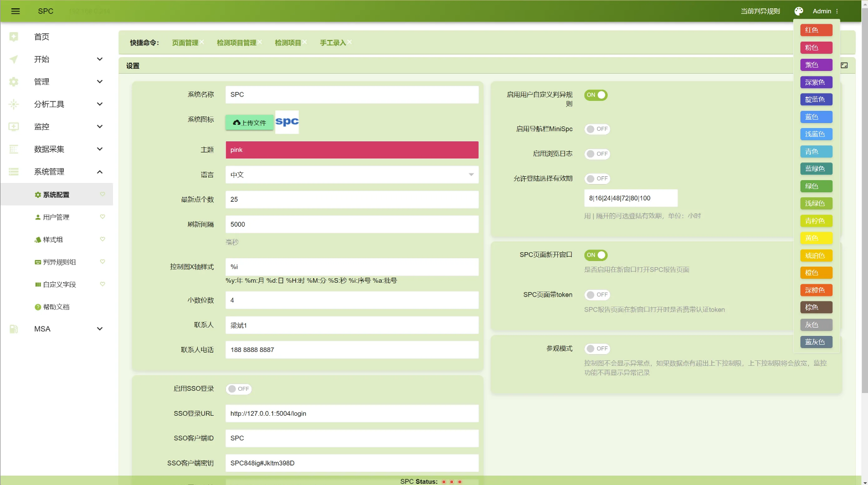Open the theme palette icon
Viewport: 868px width, 485px height.
coord(798,11)
